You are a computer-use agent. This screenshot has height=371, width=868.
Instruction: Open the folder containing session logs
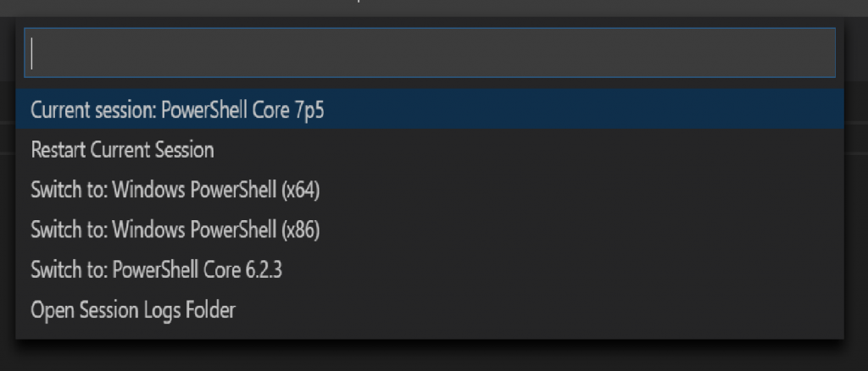click(x=430, y=310)
